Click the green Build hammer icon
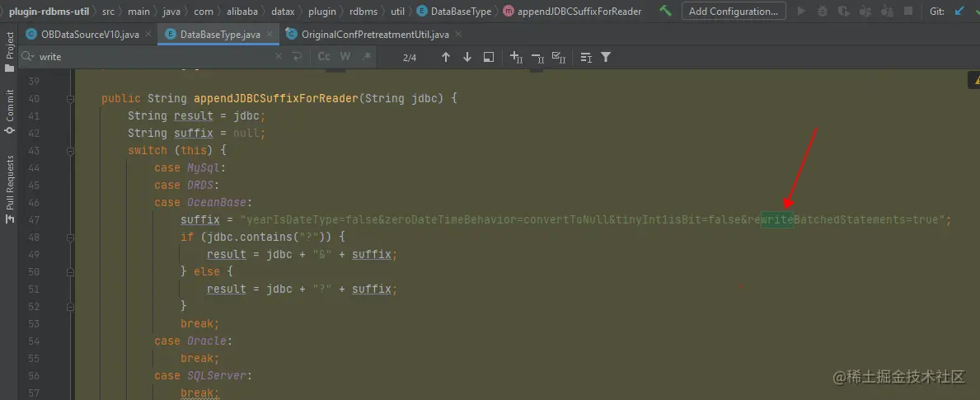980x400 pixels. click(x=665, y=11)
